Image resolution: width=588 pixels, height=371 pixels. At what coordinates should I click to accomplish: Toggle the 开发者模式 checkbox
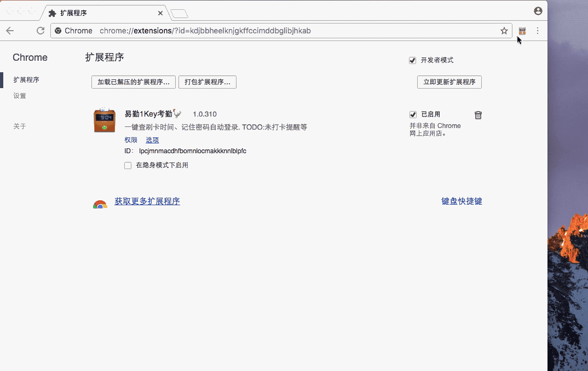tap(412, 60)
